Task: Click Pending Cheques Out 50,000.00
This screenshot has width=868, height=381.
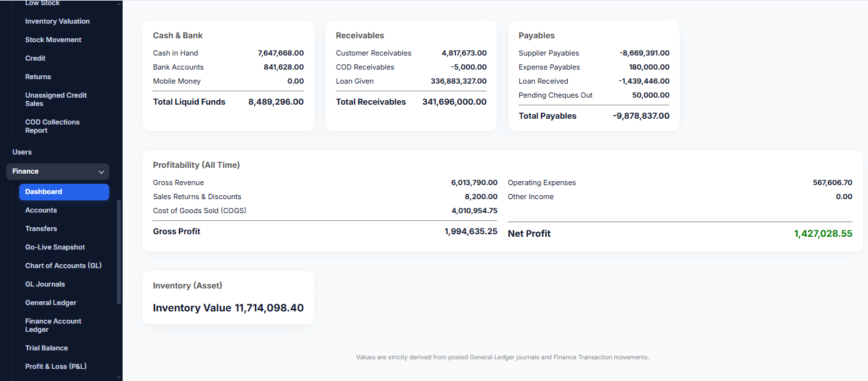Action: [x=651, y=95]
